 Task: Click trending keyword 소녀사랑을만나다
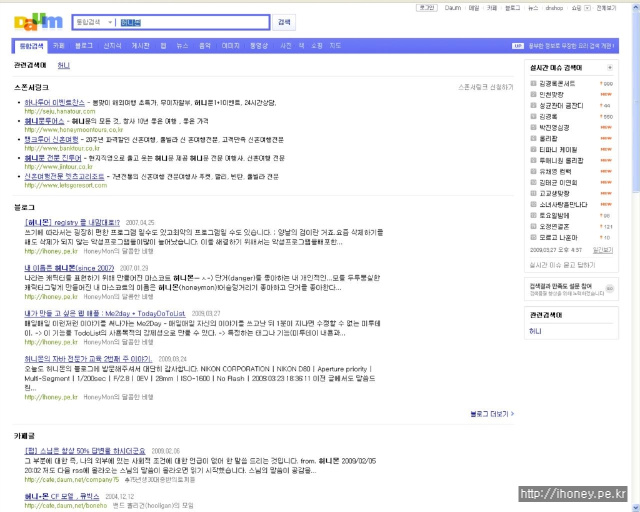click(x=563, y=205)
